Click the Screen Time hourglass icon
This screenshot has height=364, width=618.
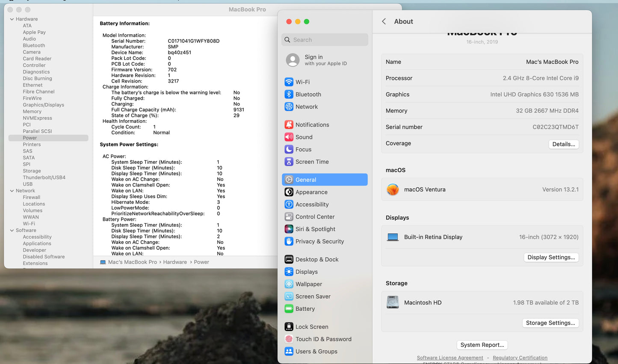coord(289,162)
